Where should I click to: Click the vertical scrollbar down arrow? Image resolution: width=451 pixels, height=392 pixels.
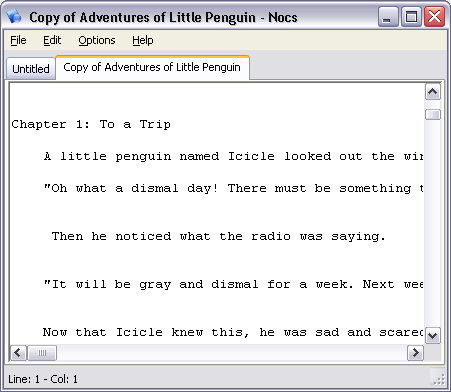click(433, 335)
